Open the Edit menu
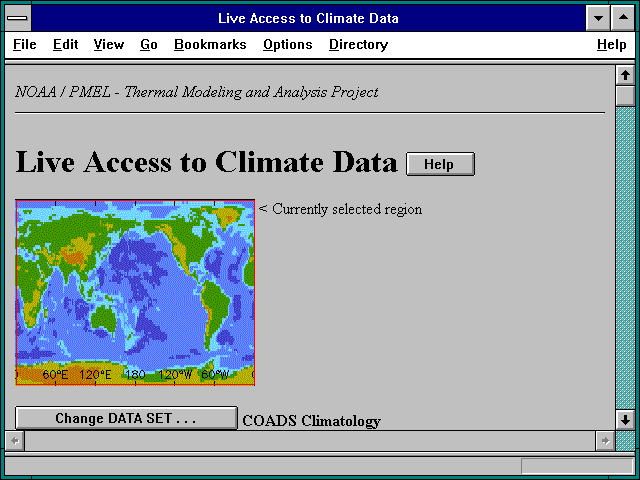Screen dimensions: 640x480 pos(65,44)
